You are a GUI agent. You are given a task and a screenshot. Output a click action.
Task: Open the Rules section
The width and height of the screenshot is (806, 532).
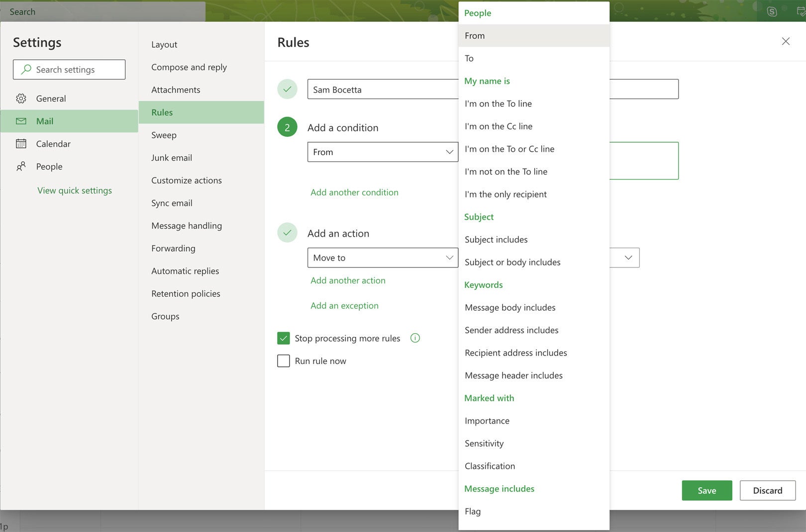[201, 112]
